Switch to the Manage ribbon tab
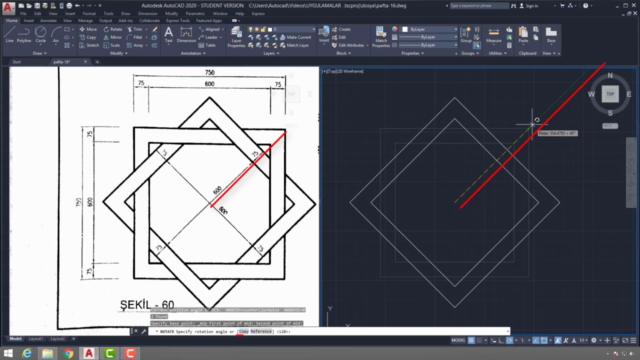This screenshot has width=640, height=360. click(85, 20)
